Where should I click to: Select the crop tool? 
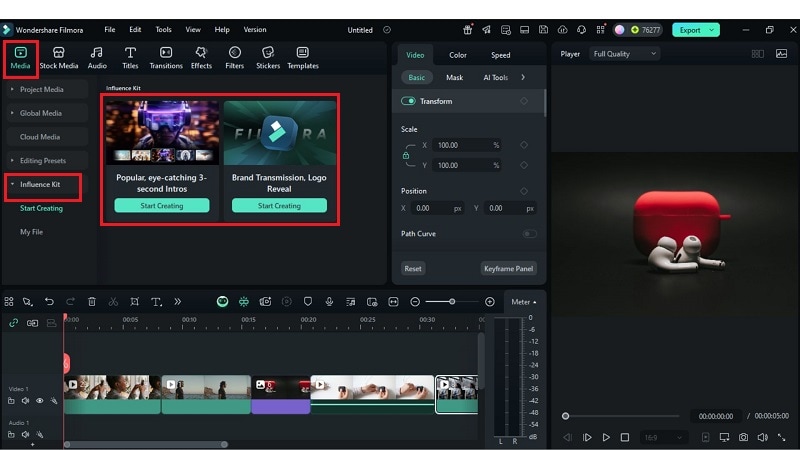click(x=134, y=302)
